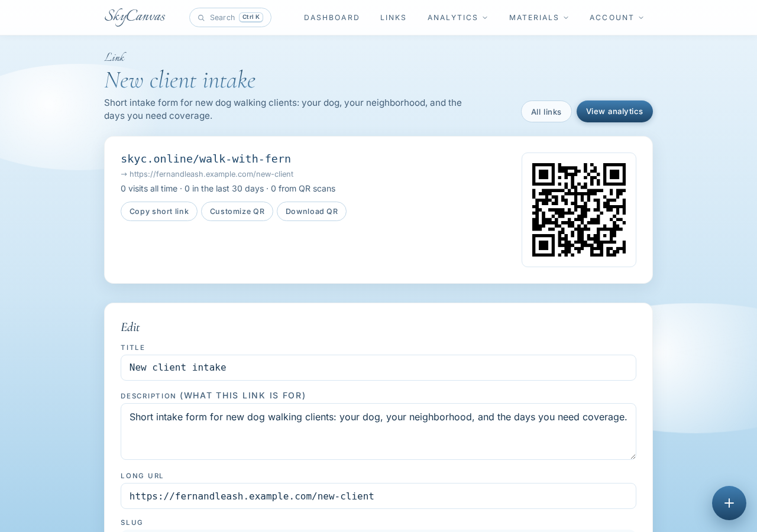Click the fernandleash.example.com destination URL text

point(211,174)
